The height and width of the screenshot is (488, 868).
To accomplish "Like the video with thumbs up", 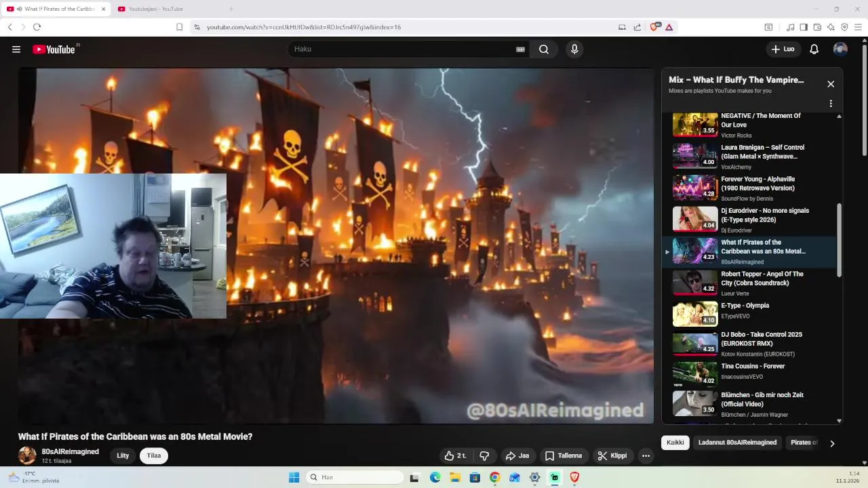I will tap(454, 456).
